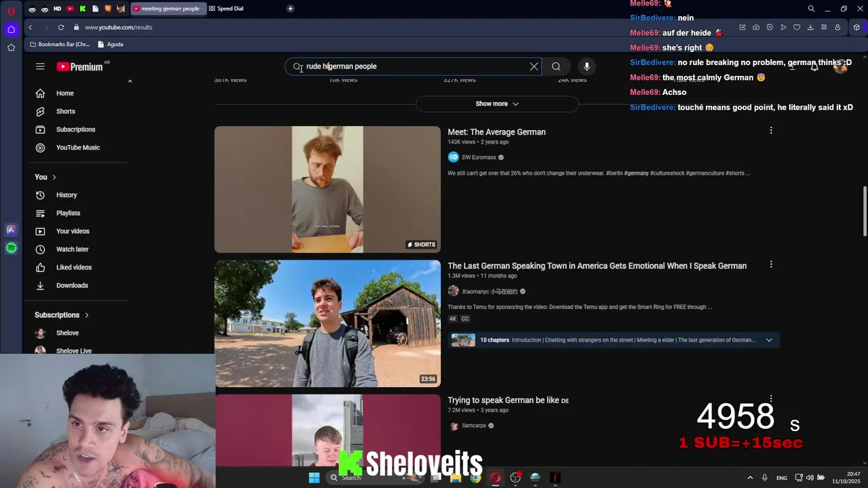Expand the You section chevron

[54, 177]
